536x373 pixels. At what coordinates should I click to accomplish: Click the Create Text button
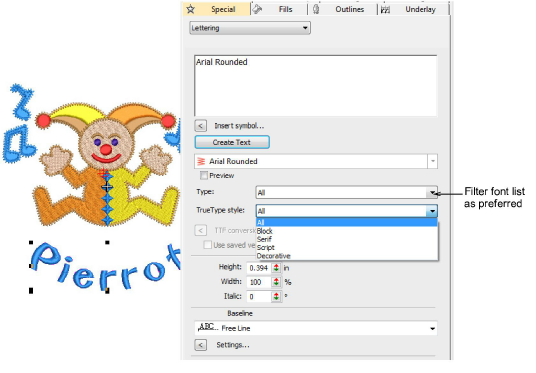232,142
